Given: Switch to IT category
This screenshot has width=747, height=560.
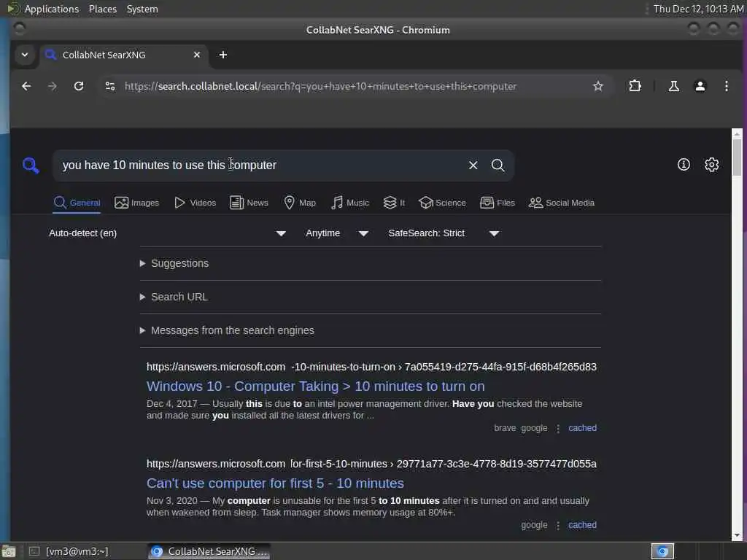Looking at the screenshot, I should pyautogui.click(x=394, y=203).
